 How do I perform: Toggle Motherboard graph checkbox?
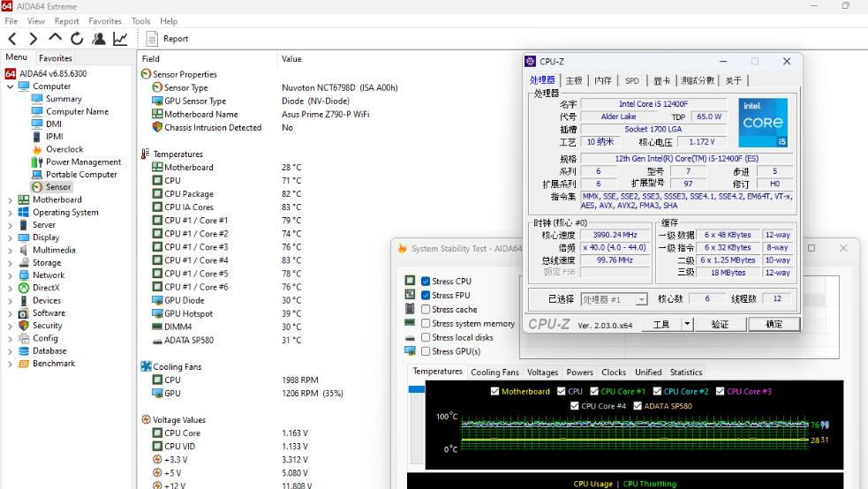tap(494, 391)
